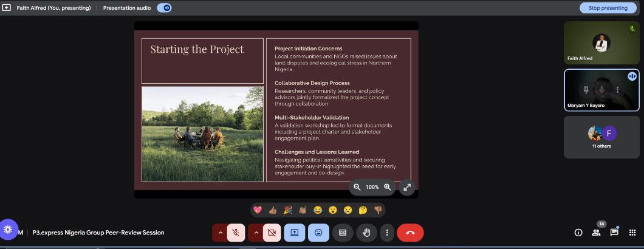Viewport: 644px width, 249px height.
Task: Open audio settings arrow beside microphone
Action: pos(220,233)
